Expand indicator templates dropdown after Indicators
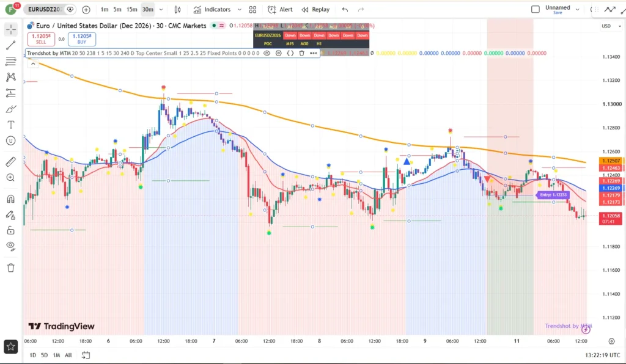 (240, 10)
